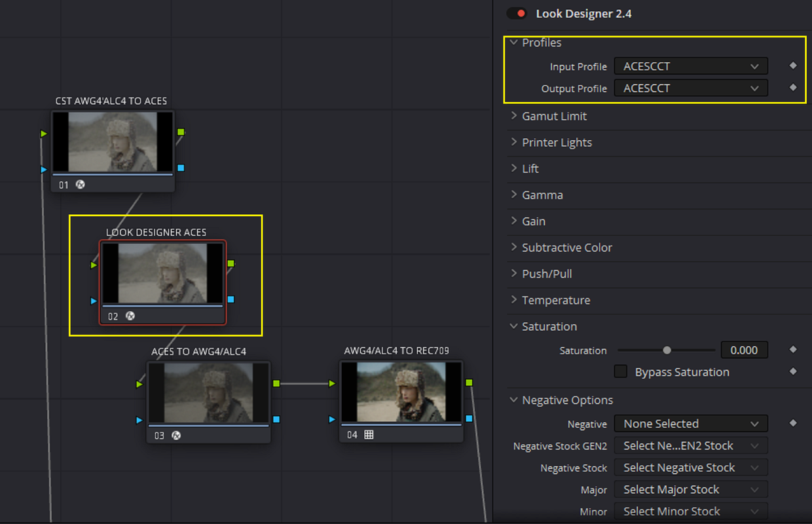Collapse the Profiles section
The image size is (812, 524).
click(x=513, y=43)
